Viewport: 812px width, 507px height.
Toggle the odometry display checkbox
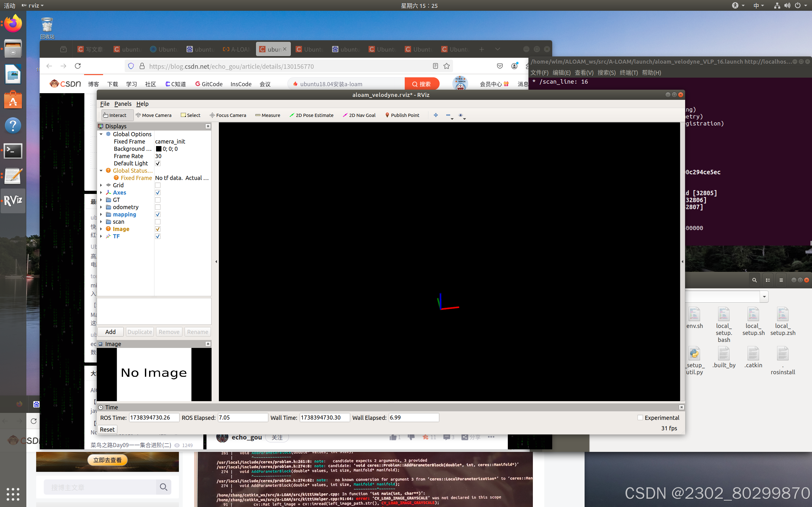click(x=158, y=207)
